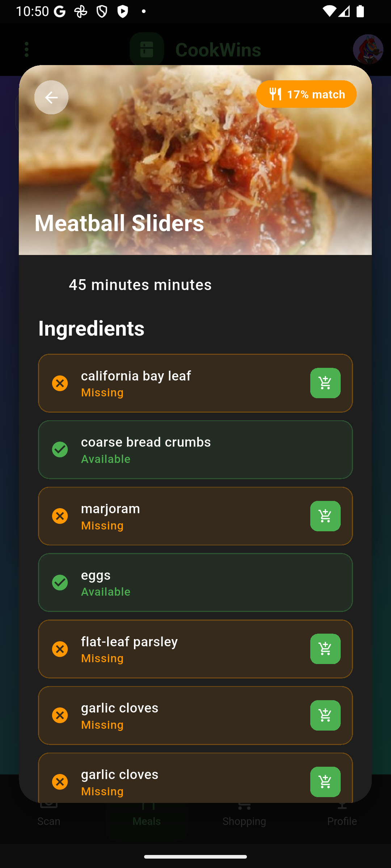Viewport: 391px width, 868px height.
Task: Tap the 17% match badge
Action: pyautogui.click(x=306, y=94)
